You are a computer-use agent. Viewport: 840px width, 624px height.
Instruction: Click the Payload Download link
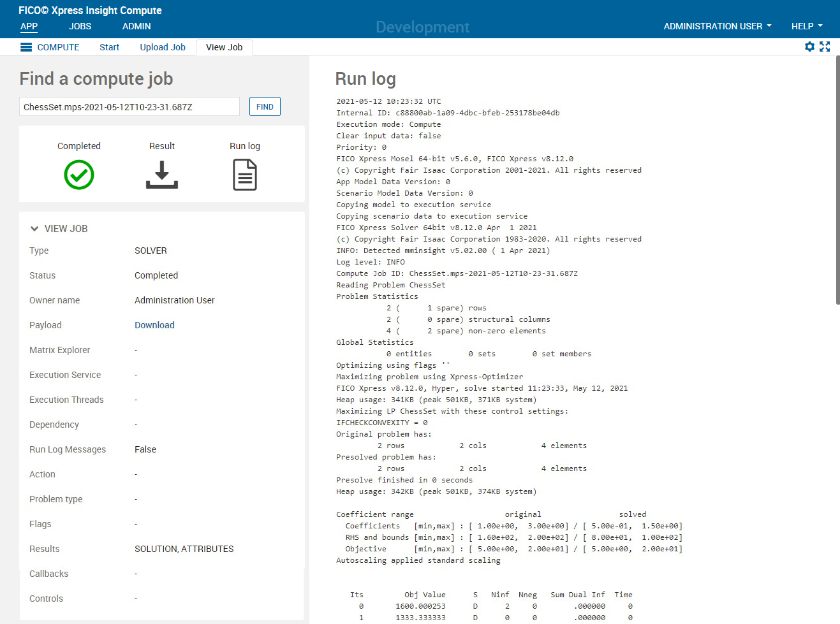154,325
